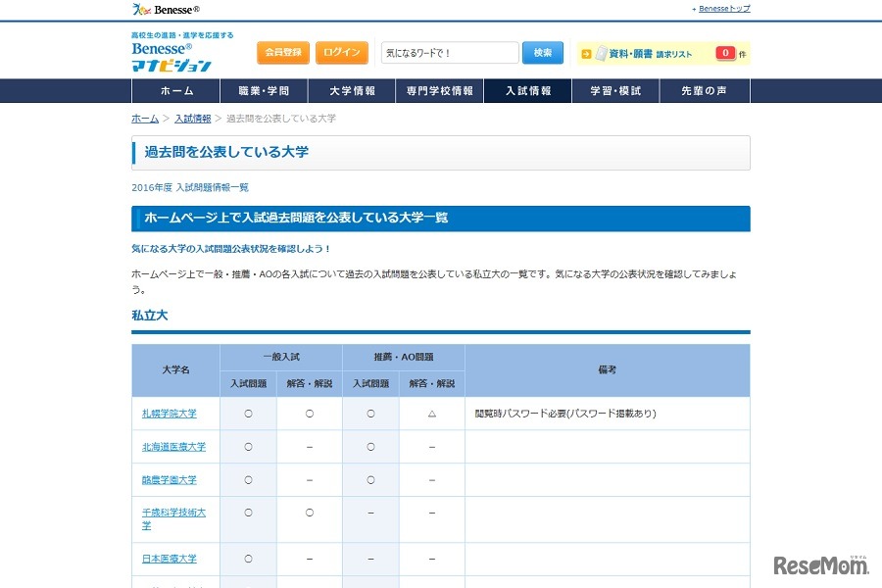
Task: Click the red 0件 counter badge
Action: tap(725, 53)
